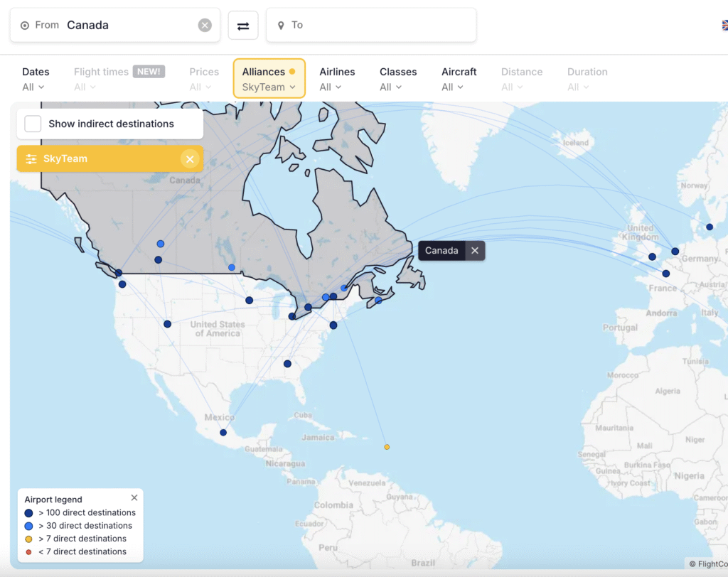Viewport: 728px width, 577px height.
Task: Enable Show indirect destinations checkbox
Action: tap(33, 124)
